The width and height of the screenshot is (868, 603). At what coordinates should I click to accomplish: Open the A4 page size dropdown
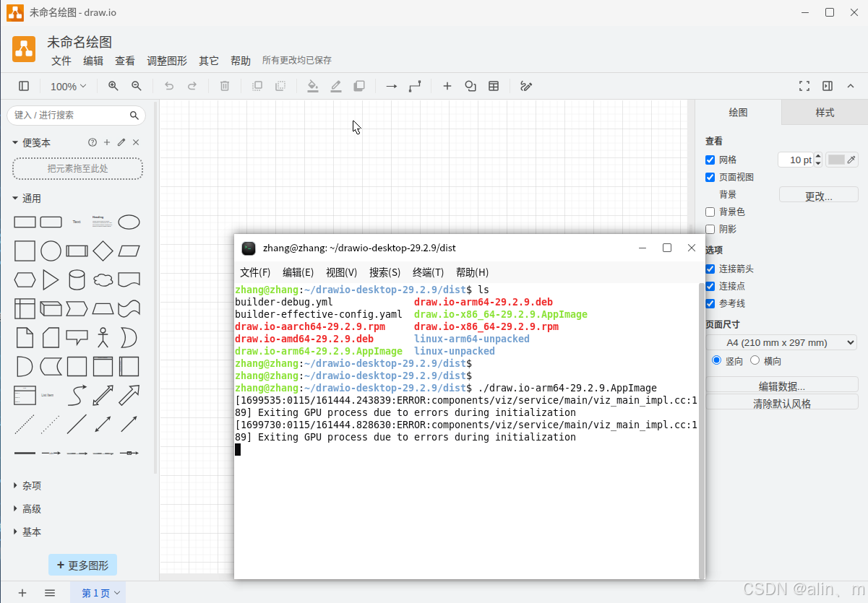[x=781, y=342]
